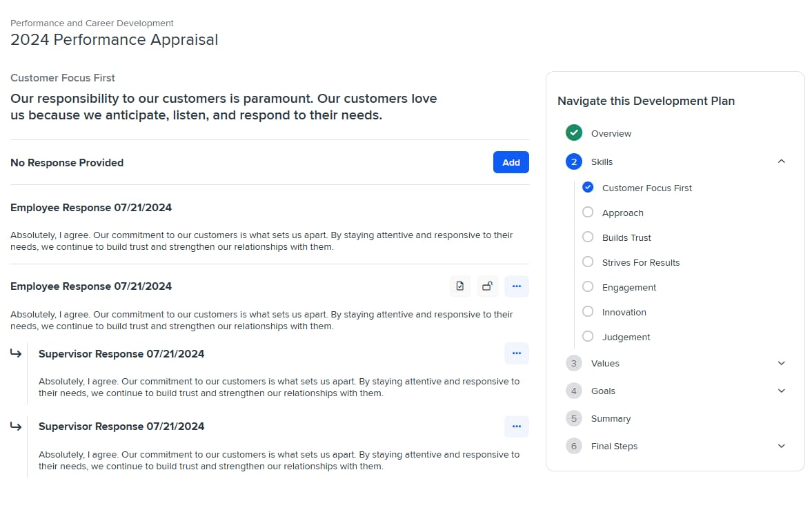Open the Judgement skill link
The width and height of the screenshot is (812, 519).
click(626, 337)
